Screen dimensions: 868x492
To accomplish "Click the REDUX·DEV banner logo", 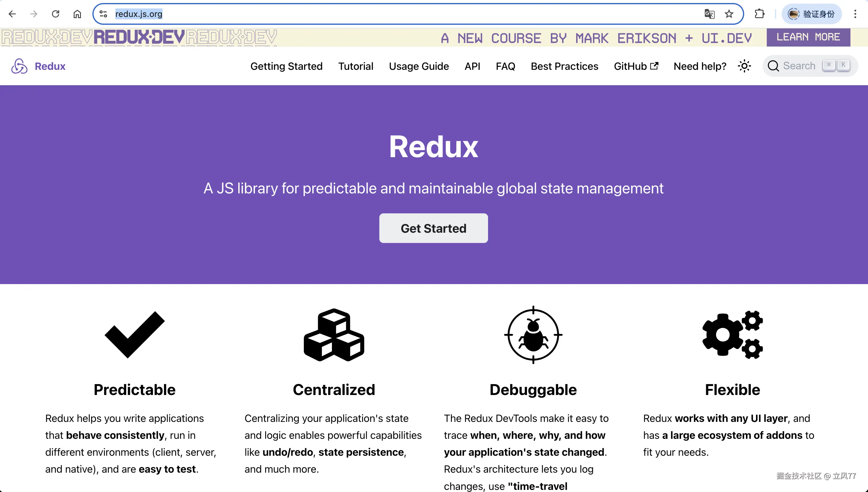I will (139, 37).
